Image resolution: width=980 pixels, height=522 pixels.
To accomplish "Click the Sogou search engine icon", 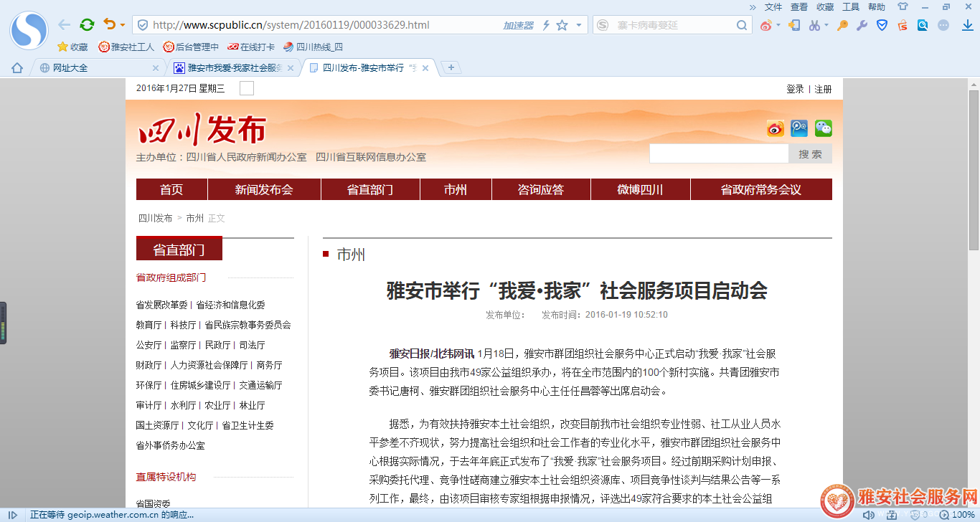I will (602, 25).
